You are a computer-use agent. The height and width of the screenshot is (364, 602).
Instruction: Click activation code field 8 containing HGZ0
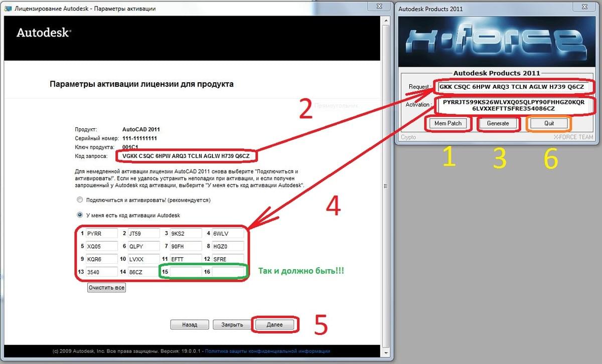coord(227,246)
